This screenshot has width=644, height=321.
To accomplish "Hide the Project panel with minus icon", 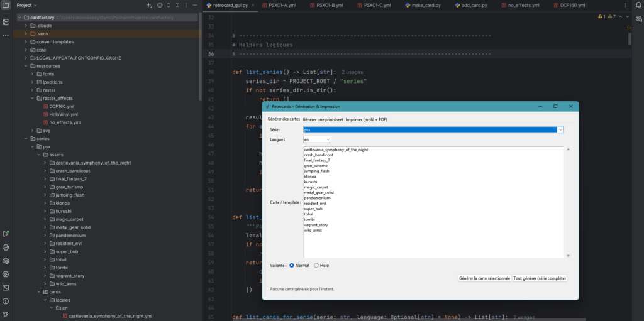I will pyautogui.click(x=195, y=5).
